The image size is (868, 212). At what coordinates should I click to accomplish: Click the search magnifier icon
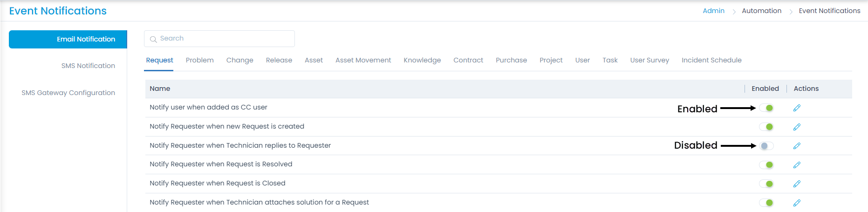point(153,39)
